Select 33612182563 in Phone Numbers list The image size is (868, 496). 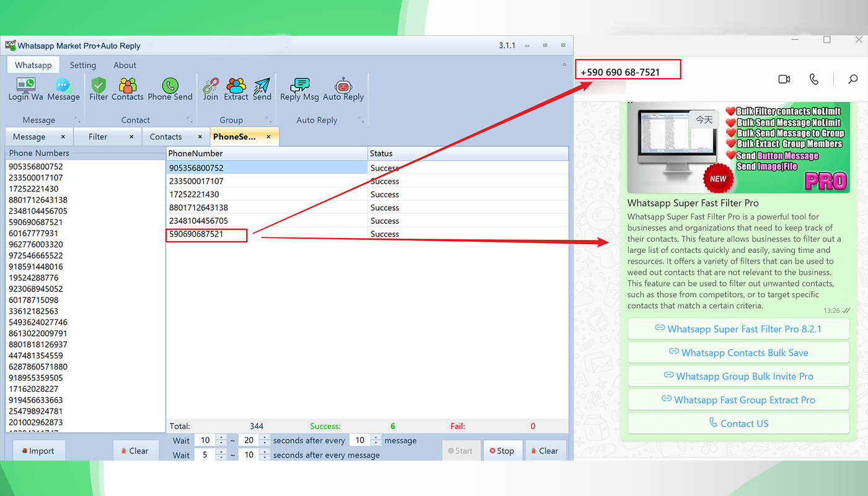[33, 311]
